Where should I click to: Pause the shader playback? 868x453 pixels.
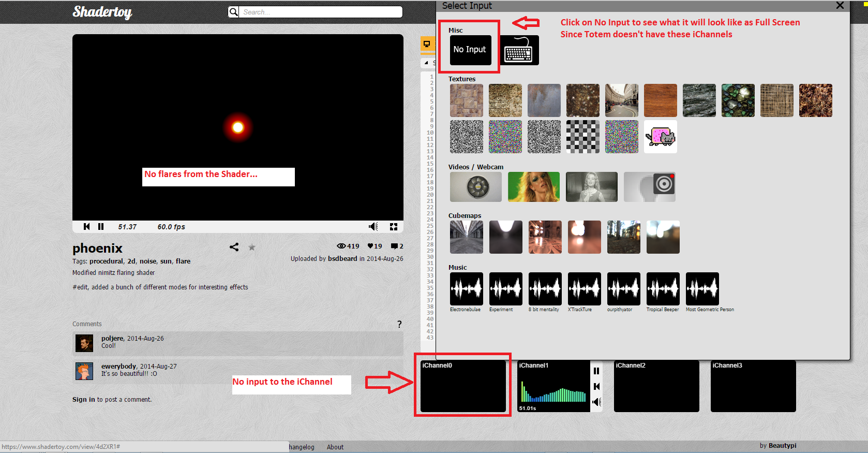101,227
